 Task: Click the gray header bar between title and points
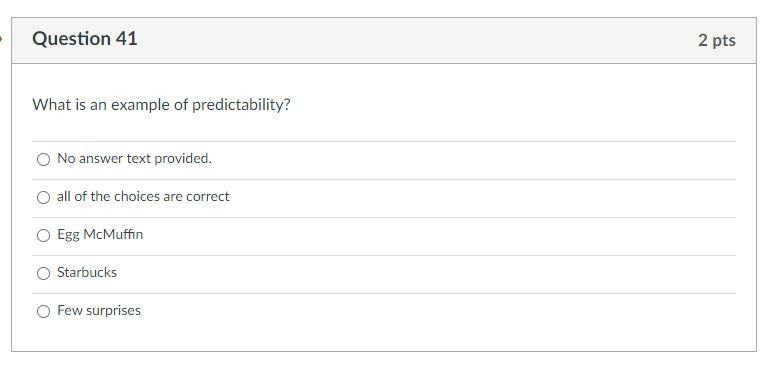point(416,41)
